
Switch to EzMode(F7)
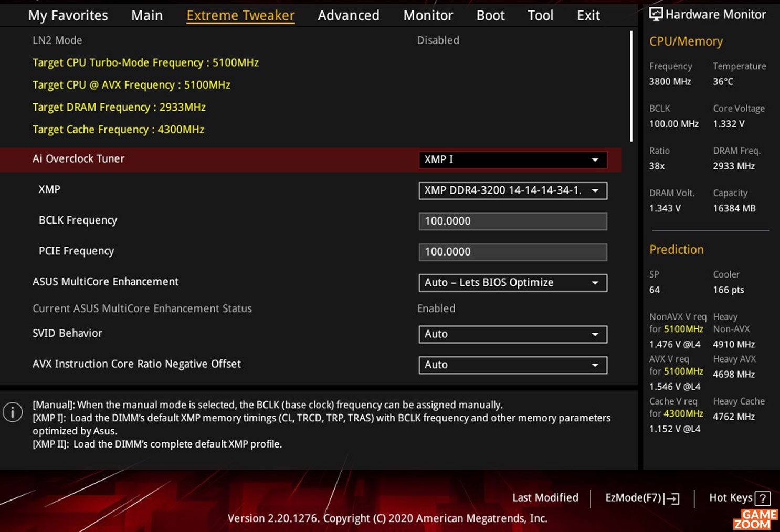tap(642, 498)
